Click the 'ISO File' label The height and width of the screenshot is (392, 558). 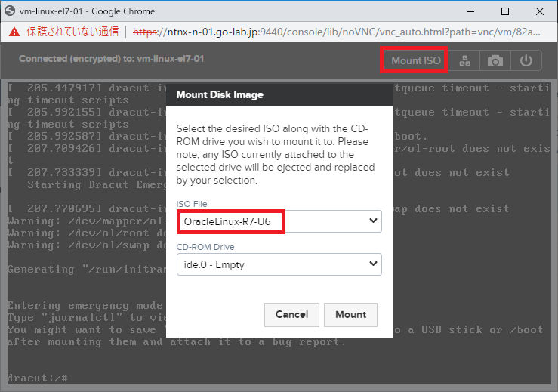point(192,204)
